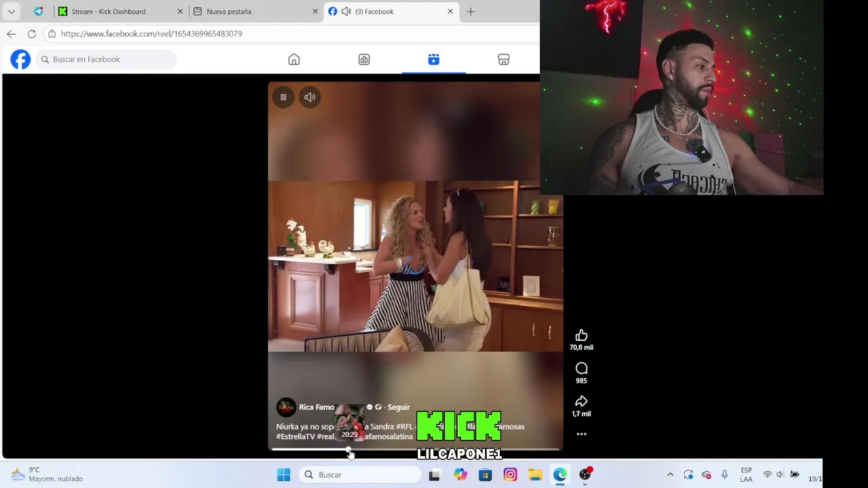Go to Facebook home via logo
868x488 pixels.
(x=20, y=60)
